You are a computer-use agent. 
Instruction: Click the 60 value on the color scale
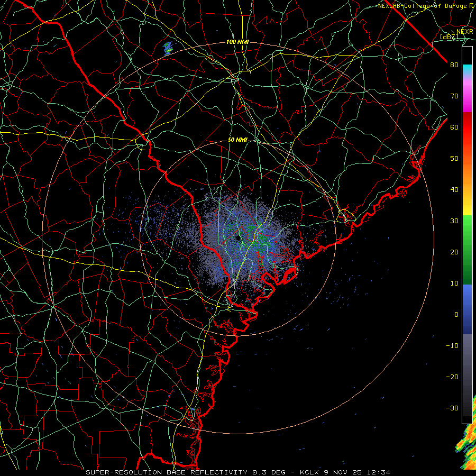454,127
